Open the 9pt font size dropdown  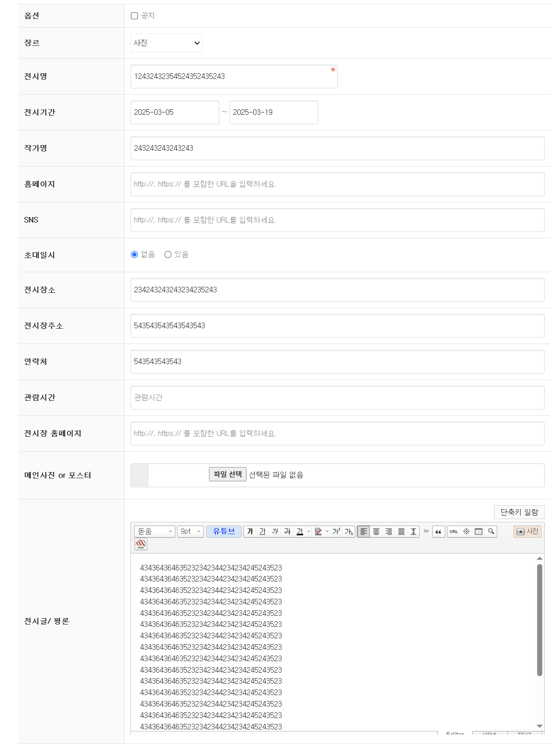(x=190, y=531)
